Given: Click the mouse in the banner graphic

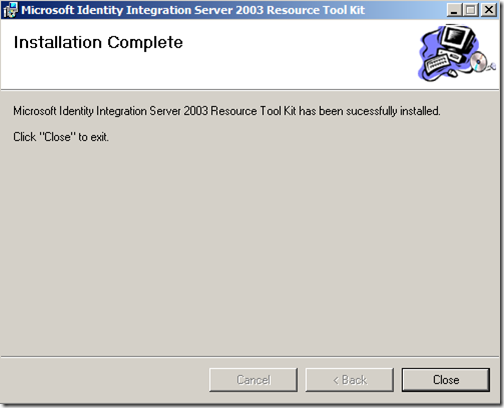Looking at the screenshot, I should pos(452,73).
